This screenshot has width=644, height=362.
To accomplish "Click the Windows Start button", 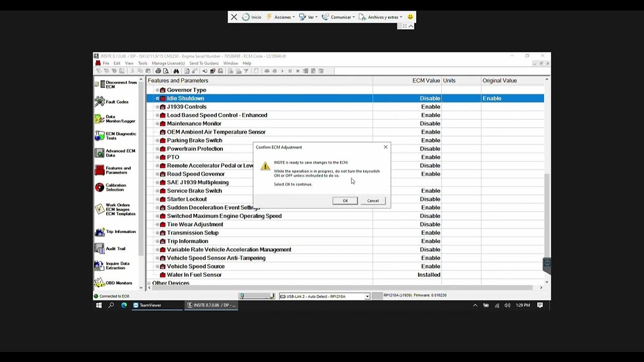I will (99, 305).
